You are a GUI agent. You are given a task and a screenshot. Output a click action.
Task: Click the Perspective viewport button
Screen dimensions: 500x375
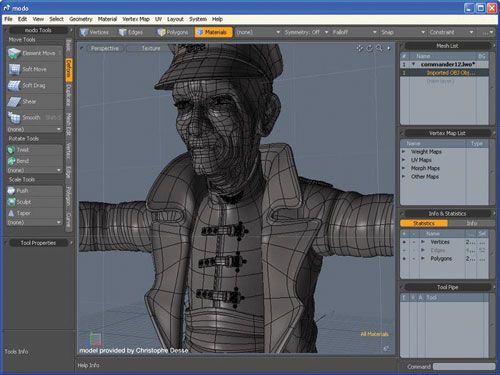click(105, 48)
